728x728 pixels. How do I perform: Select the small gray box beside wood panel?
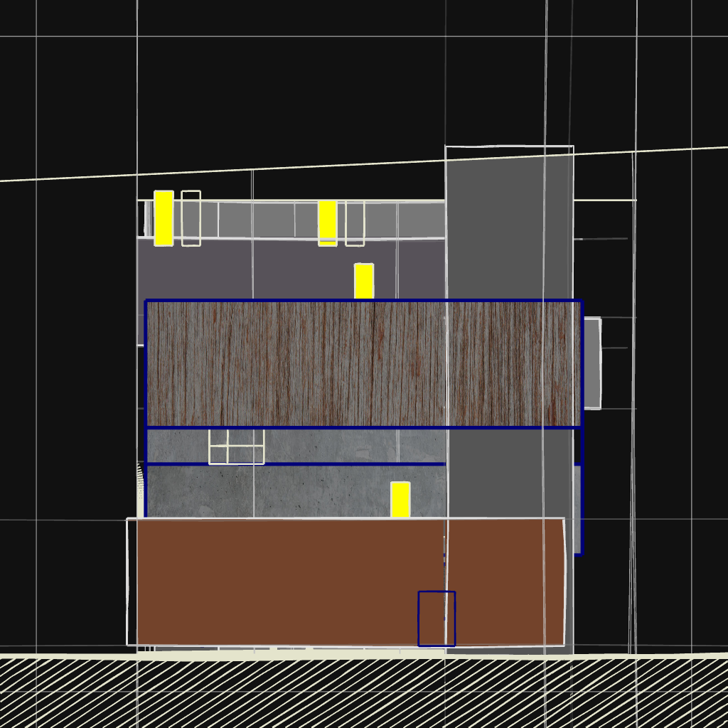coord(592,363)
